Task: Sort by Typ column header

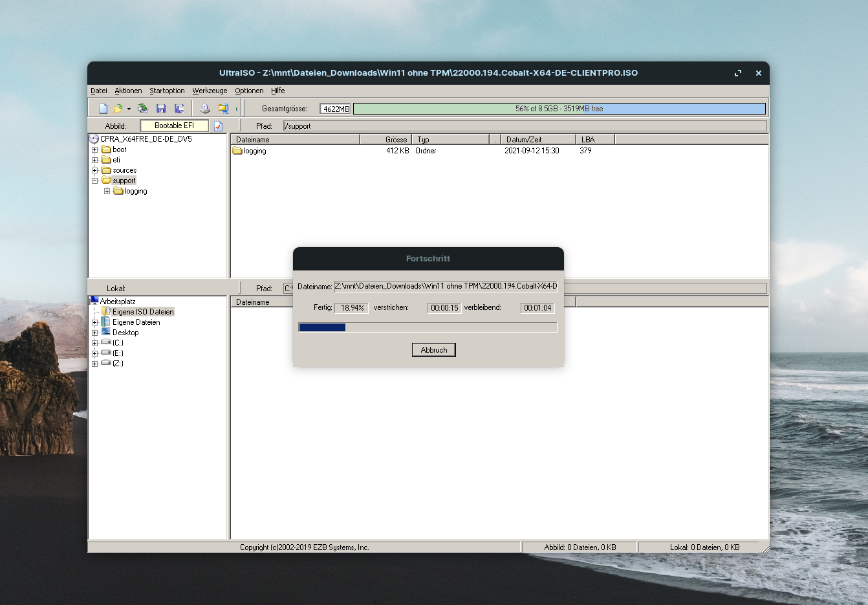Action: (x=450, y=140)
